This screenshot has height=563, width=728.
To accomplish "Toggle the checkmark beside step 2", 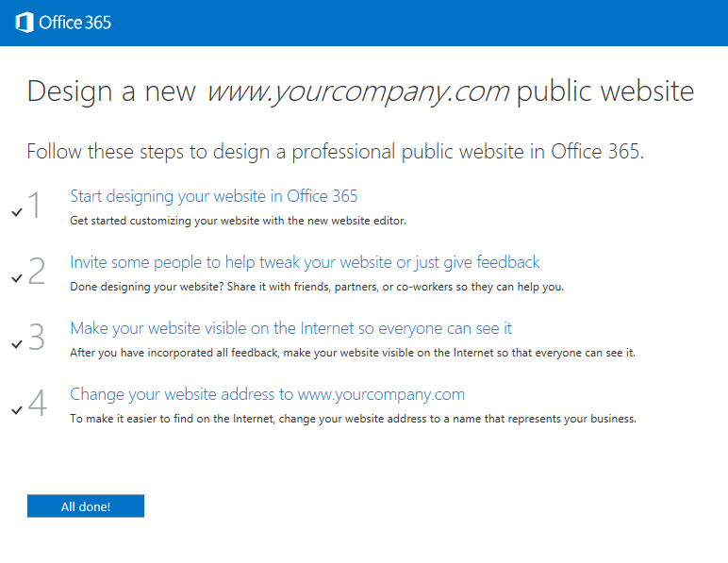I will [17, 278].
